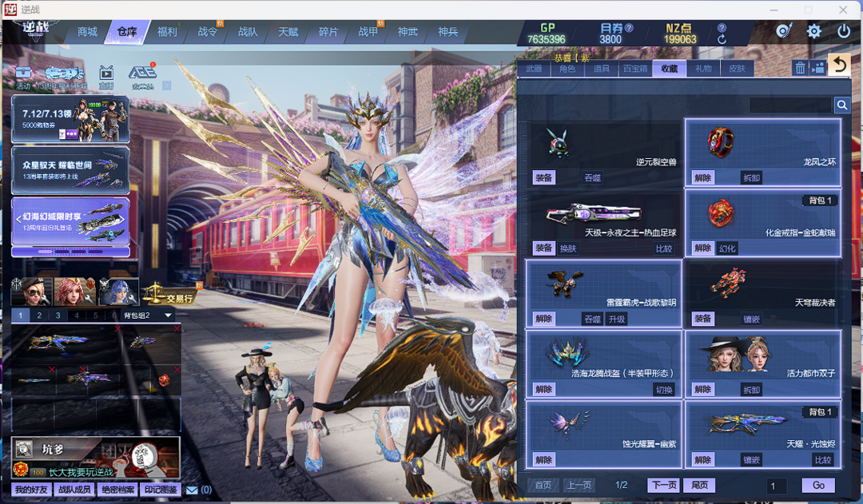The height and width of the screenshot is (504, 863).
Task: Open the 战令 menu
Action: [x=208, y=32]
